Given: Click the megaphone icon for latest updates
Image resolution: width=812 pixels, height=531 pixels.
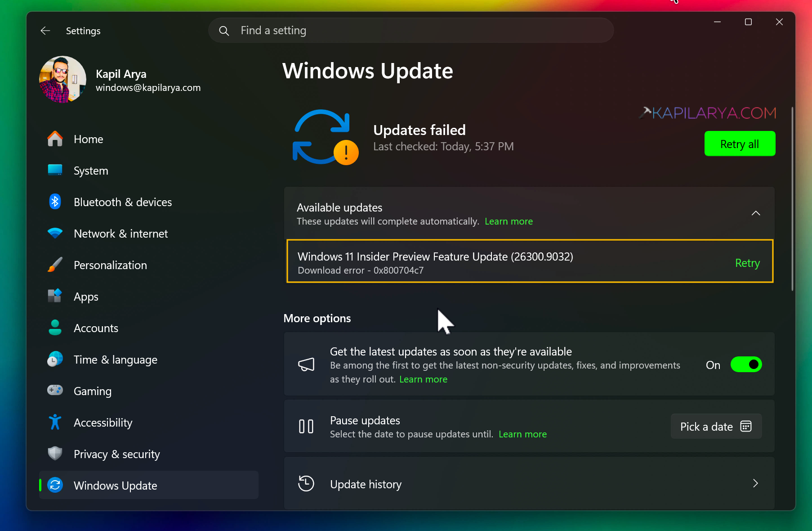Looking at the screenshot, I should 306,364.
